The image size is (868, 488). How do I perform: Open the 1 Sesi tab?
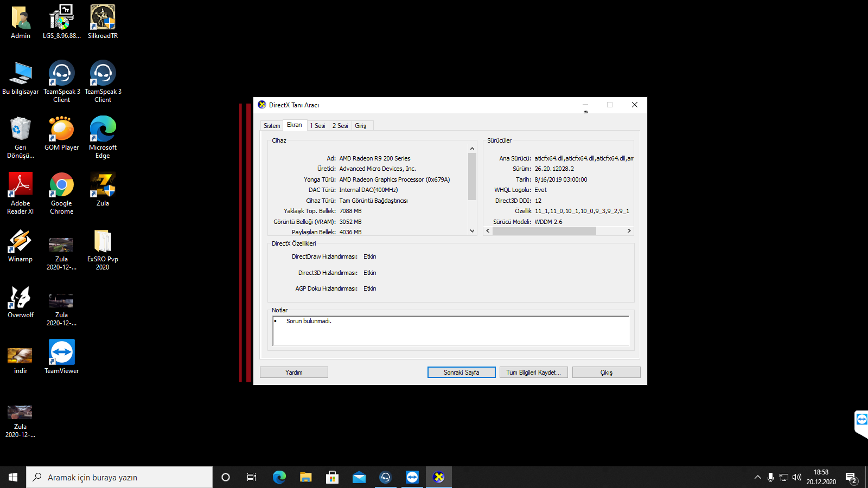(x=318, y=126)
